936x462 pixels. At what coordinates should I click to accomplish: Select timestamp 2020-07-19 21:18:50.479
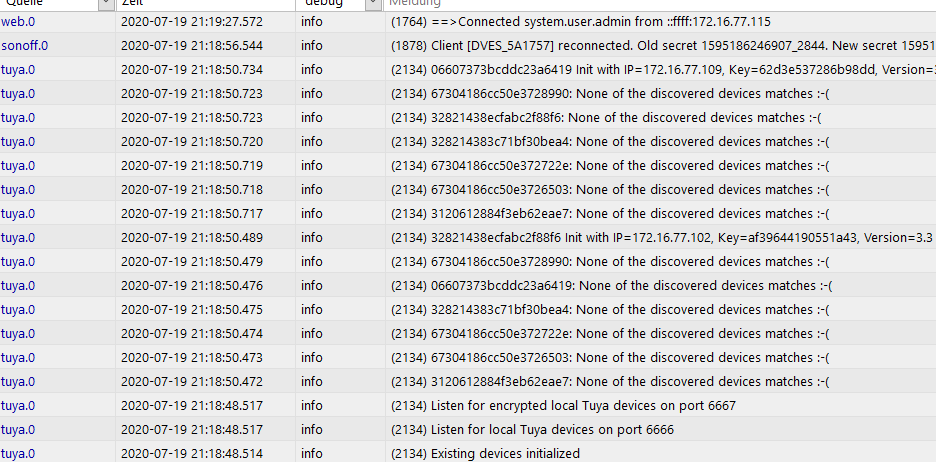click(192, 261)
